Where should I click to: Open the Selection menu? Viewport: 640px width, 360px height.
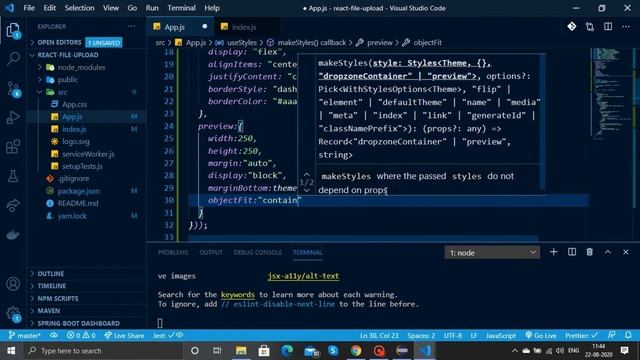(79, 8)
